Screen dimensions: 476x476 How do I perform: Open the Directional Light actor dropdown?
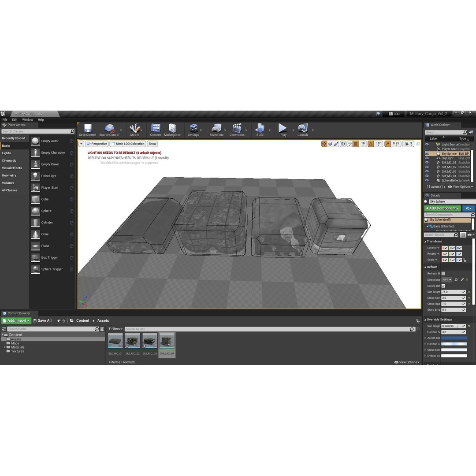[x=446, y=279]
